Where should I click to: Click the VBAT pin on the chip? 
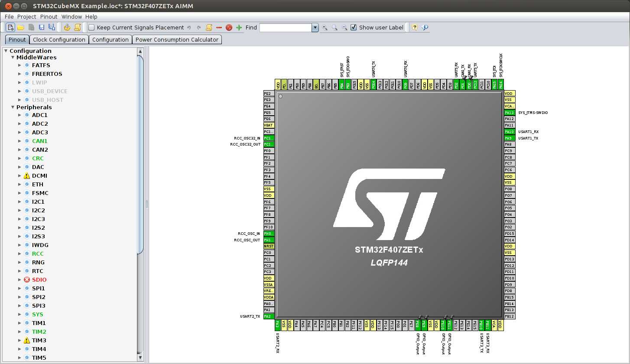[269, 125]
